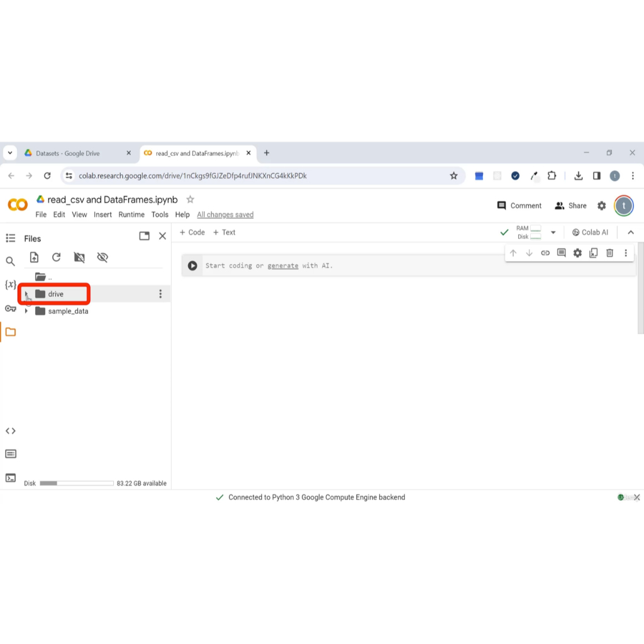
Task: Reload the browser page
Action: coord(47,176)
